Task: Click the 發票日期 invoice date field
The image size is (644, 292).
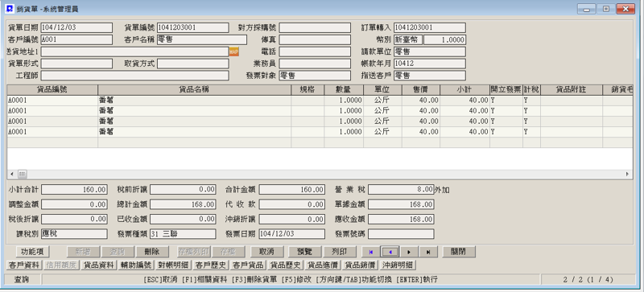Action: tap(292, 234)
